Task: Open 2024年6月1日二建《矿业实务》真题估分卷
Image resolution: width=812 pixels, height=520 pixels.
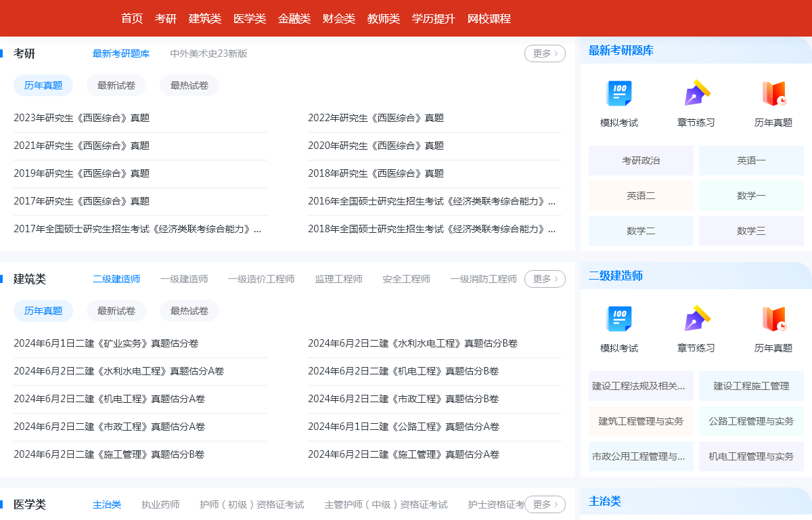Action: point(106,343)
